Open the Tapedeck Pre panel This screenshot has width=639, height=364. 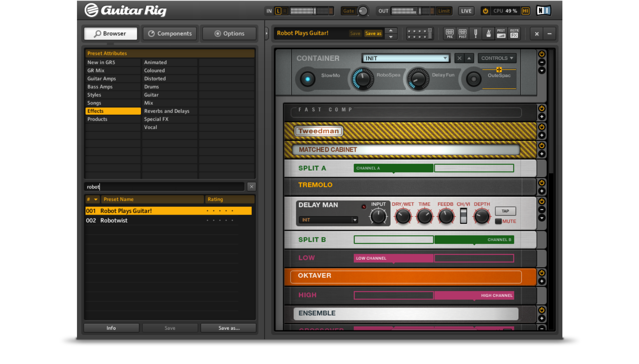pyautogui.click(x=449, y=33)
